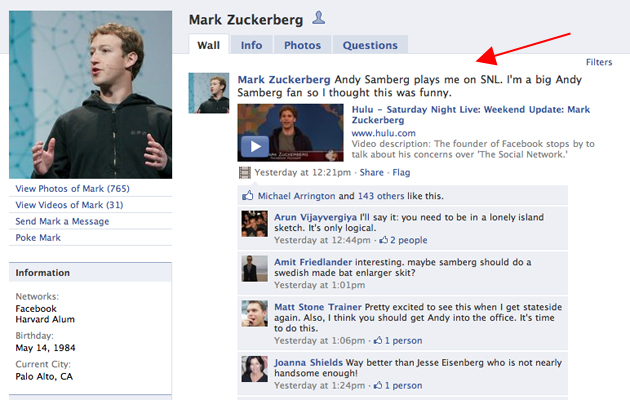Click the like icon beside 2 people
630x400 pixels.
[384, 240]
